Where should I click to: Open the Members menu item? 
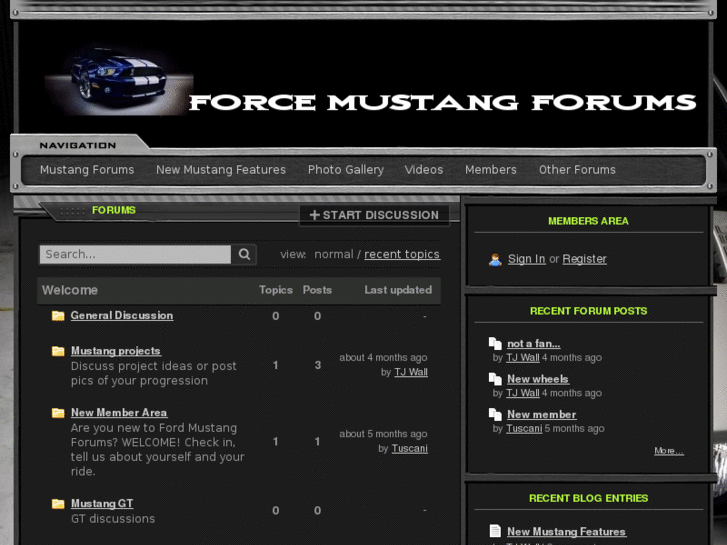tap(491, 170)
